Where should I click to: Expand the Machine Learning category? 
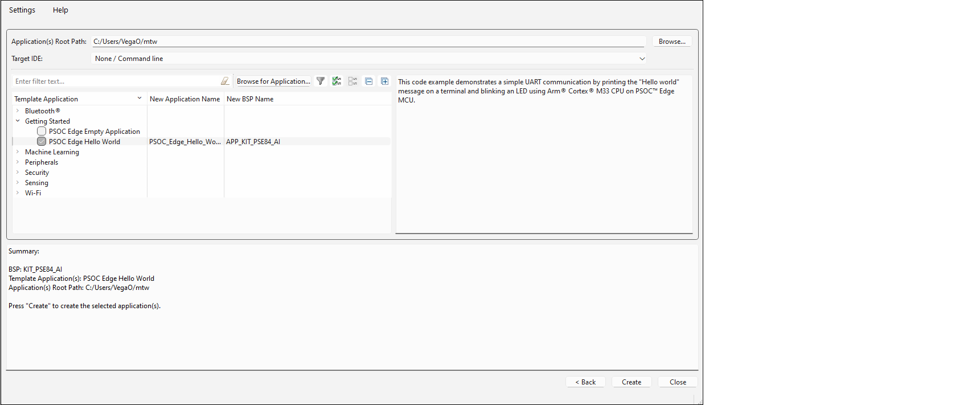[18, 152]
